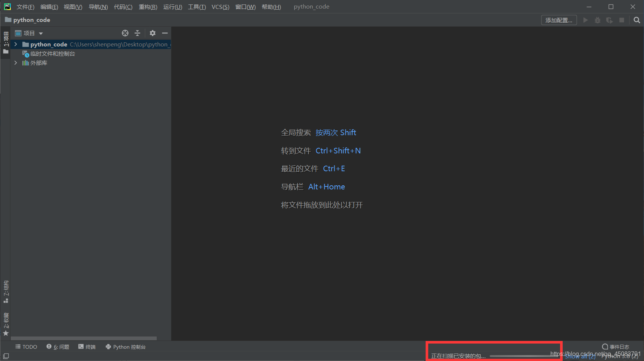The width and height of the screenshot is (644, 361).
Task: Open the 6: 问题 tool window tab
Action: [x=58, y=347]
